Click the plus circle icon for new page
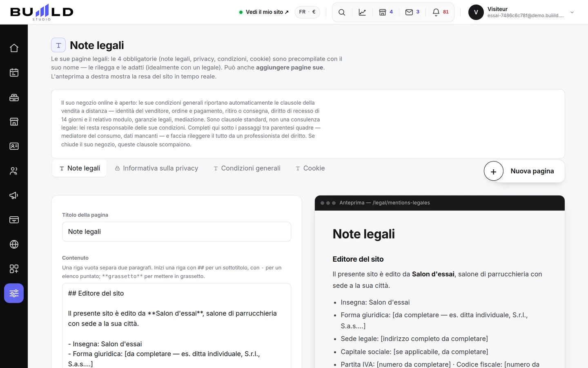Image resolution: width=588 pixels, height=368 pixels. (493, 171)
